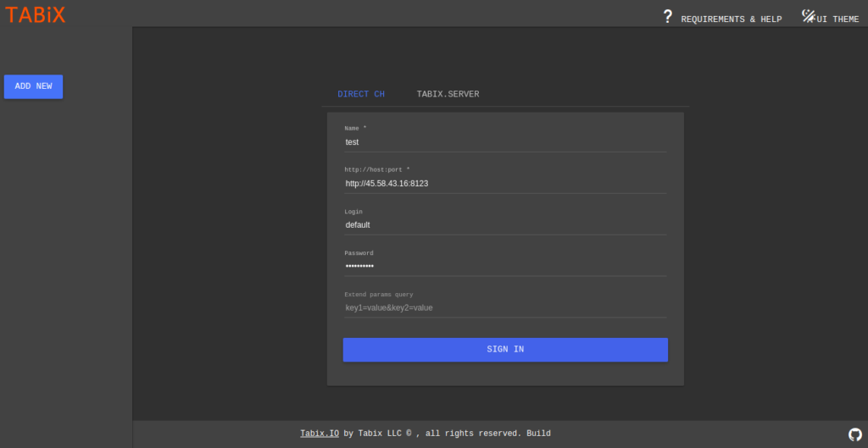The image size is (868, 448).
Task: Click the ADD NEW button
Action: tap(33, 87)
